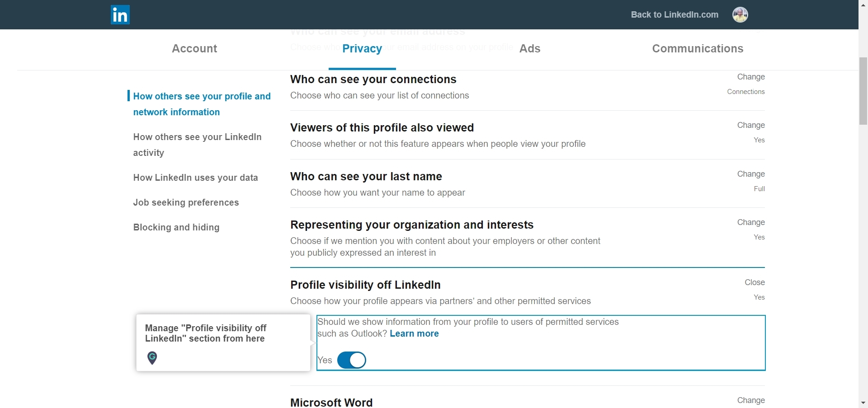This screenshot has width=868, height=408.
Task: Open the Communications tab
Action: (x=698, y=48)
